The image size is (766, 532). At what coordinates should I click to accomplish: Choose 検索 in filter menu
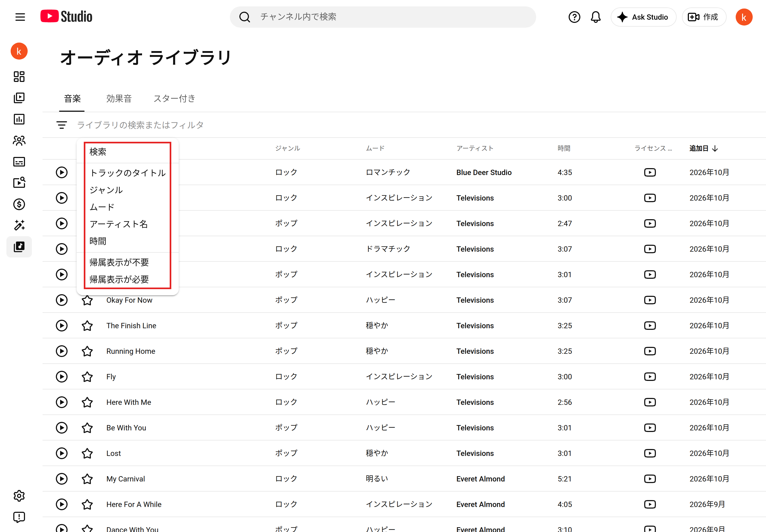[x=128, y=152]
